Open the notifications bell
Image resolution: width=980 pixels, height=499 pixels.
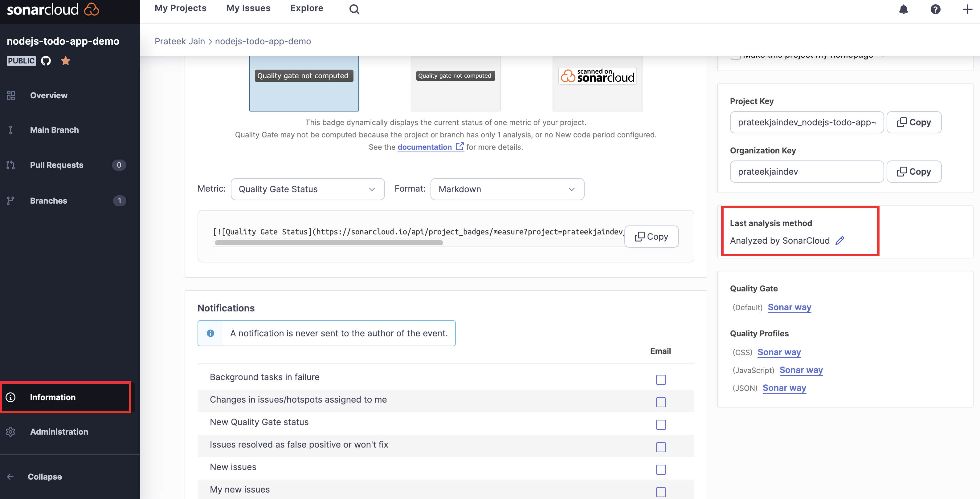(903, 9)
